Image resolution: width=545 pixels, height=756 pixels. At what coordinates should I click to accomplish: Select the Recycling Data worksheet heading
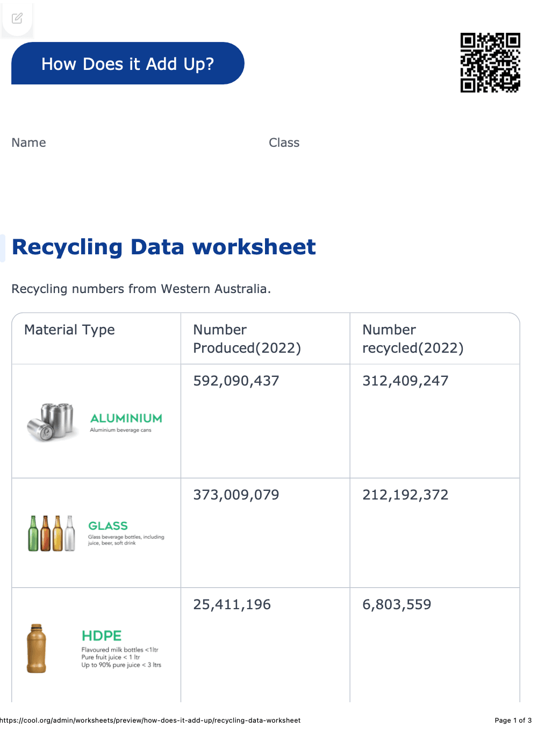(164, 247)
